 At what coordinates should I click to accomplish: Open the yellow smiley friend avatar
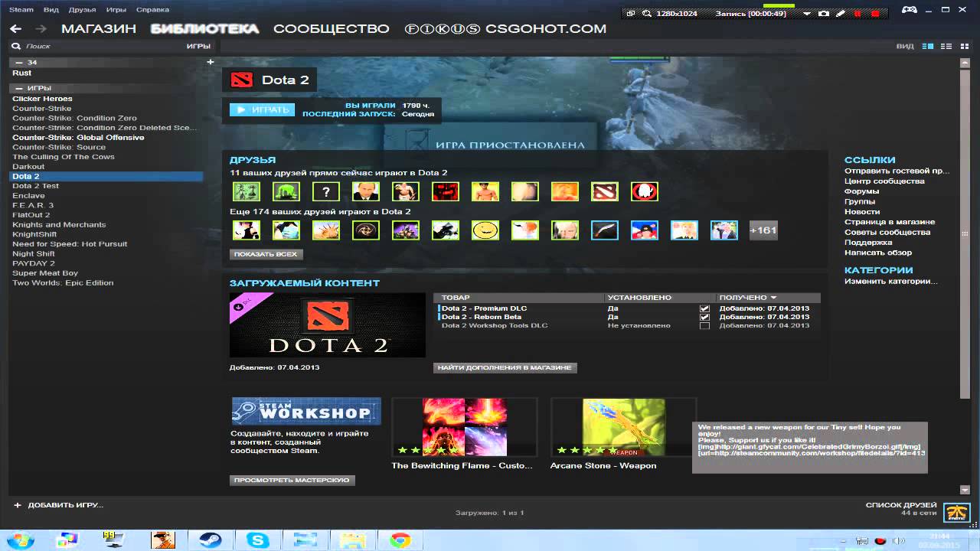click(485, 230)
